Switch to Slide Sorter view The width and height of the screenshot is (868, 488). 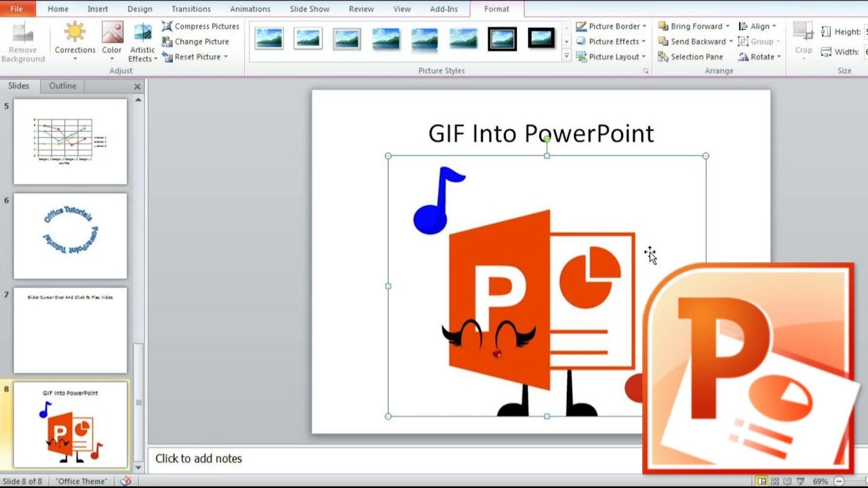pyautogui.click(x=774, y=481)
